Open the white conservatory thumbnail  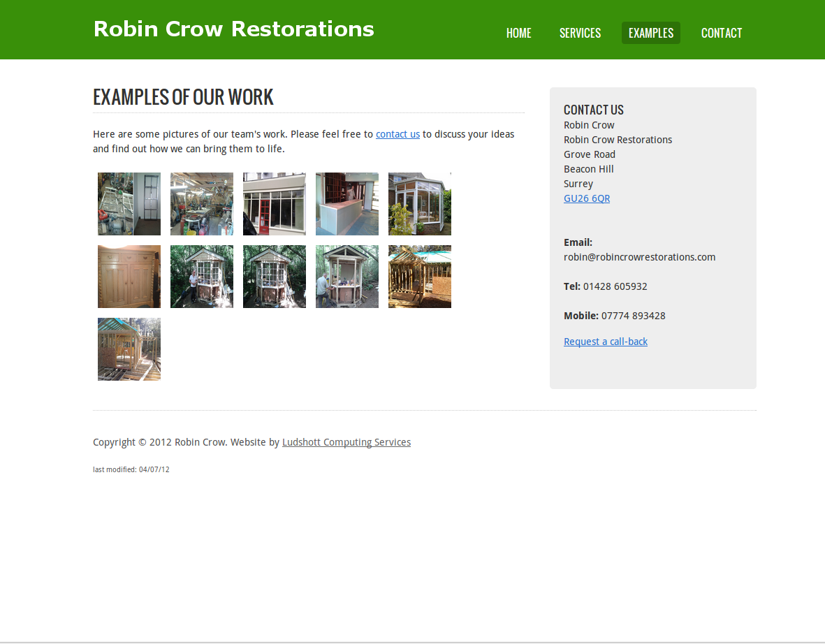(419, 204)
